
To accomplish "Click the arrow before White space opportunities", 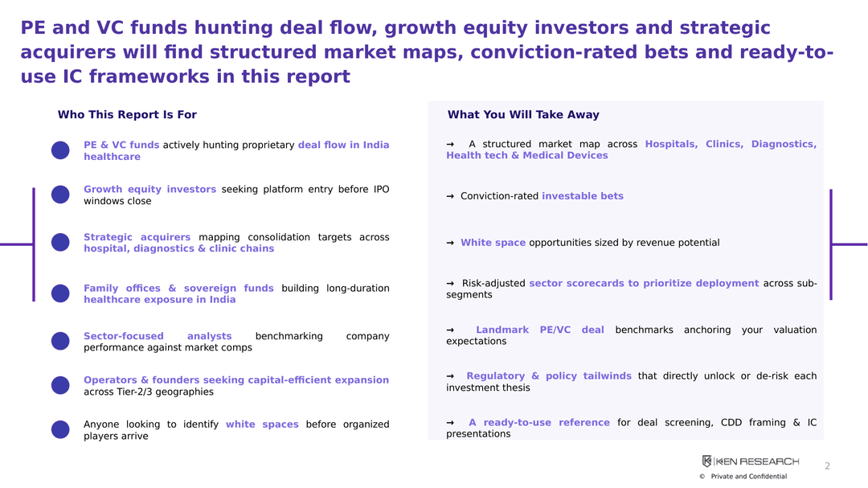I will (x=450, y=243).
